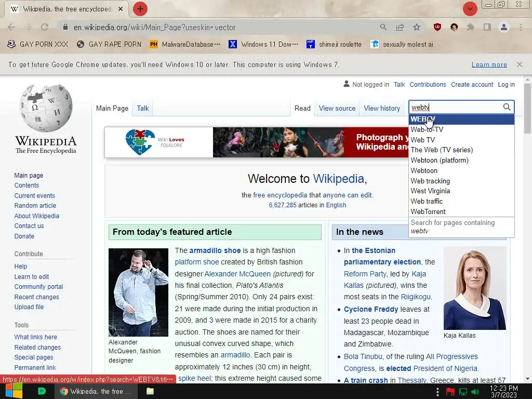Viewport: 532px width, 399px height.
Task: Select the Read tab
Action: click(302, 108)
